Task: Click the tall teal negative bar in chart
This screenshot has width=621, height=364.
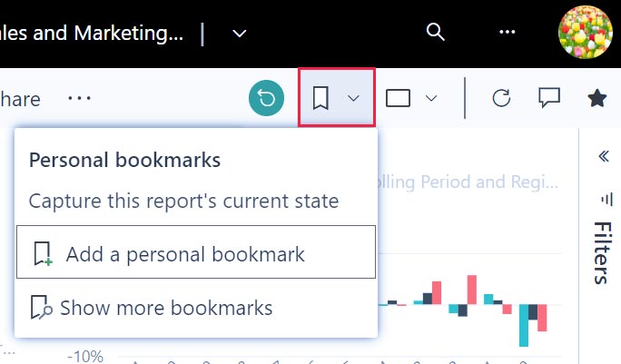Action: pos(524,325)
